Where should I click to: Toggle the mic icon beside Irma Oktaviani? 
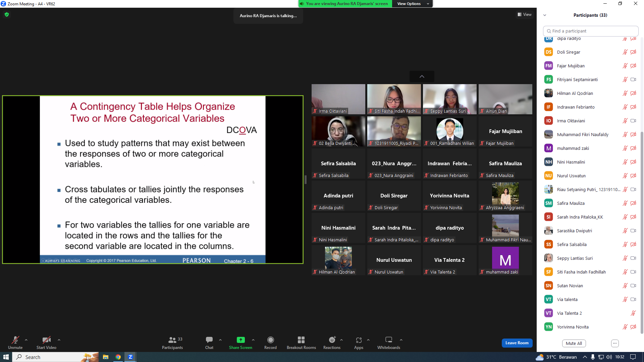click(x=625, y=121)
